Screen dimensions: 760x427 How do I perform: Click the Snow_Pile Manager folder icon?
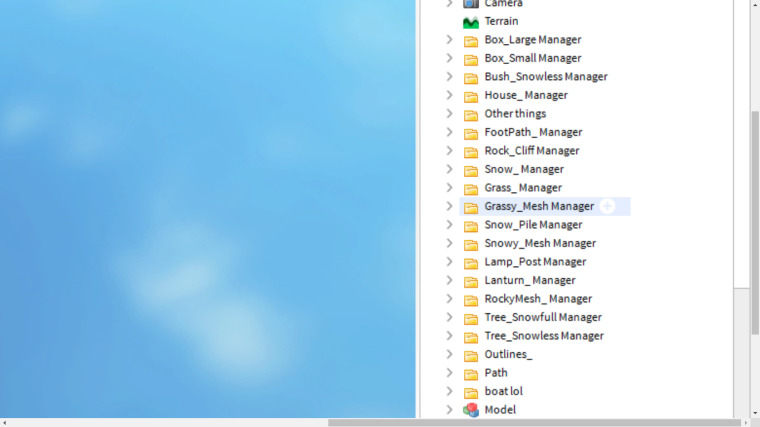(x=471, y=226)
